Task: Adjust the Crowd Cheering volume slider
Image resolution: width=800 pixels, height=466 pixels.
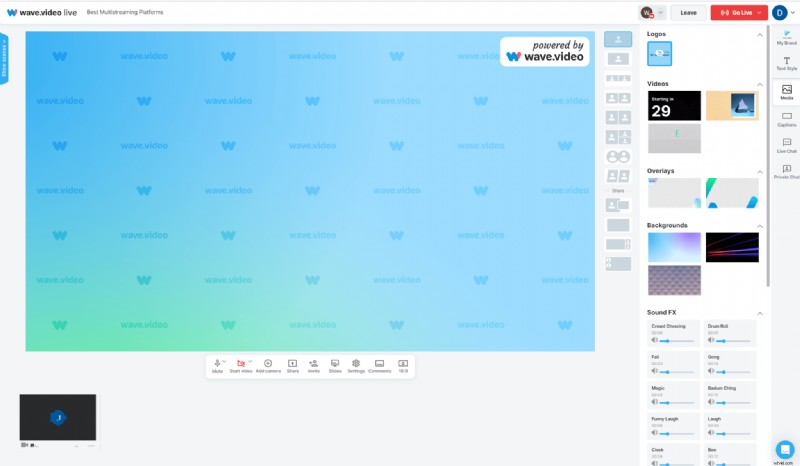Action: (x=675, y=341)
